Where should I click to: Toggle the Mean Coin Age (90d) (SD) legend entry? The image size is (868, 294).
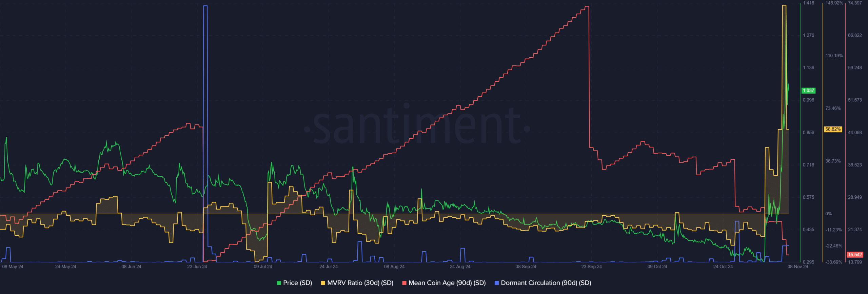pos(444,283)
